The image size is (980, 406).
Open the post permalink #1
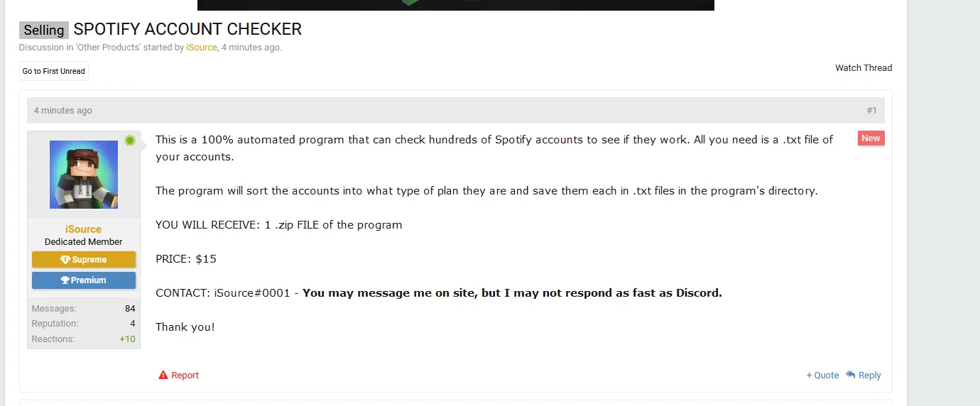point(871,111)
